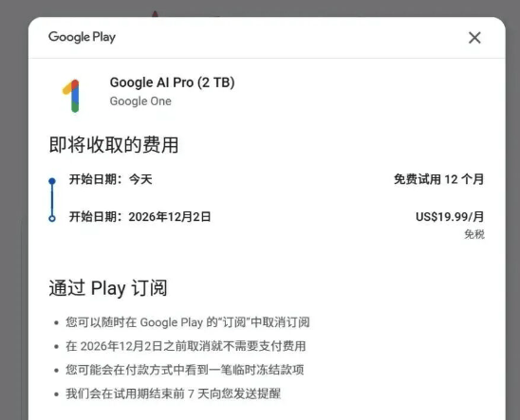
Task: Click the Google Play header logo
Action: pos(82,37)
